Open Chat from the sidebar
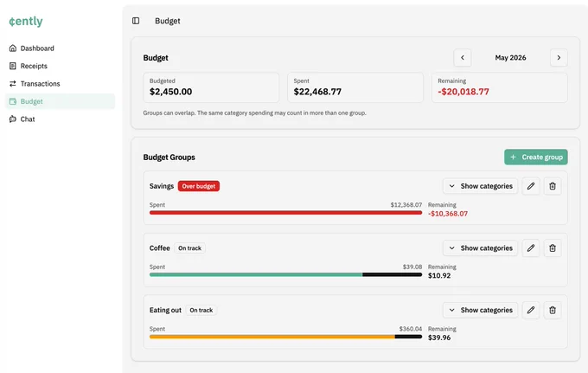Image resolution: width=588 pixels, height=373 pixels. 60,119
